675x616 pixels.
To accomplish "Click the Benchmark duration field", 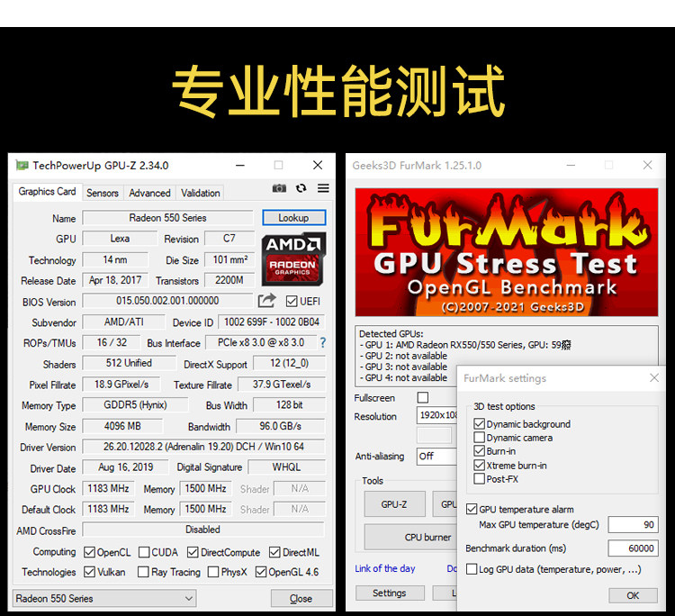I will pyautogui.click(x=633, y=548).
